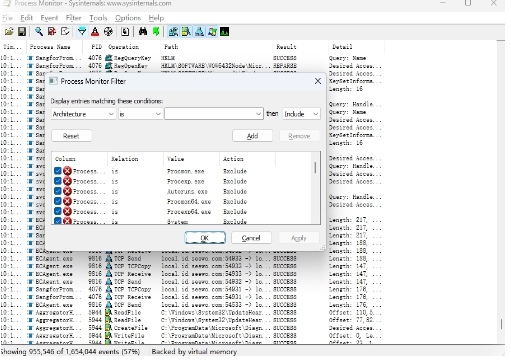Image resolution: width=511 pixels, height=363 pixels.
Task: Toggle Show Network Activity icon
Action: (199, 32)
